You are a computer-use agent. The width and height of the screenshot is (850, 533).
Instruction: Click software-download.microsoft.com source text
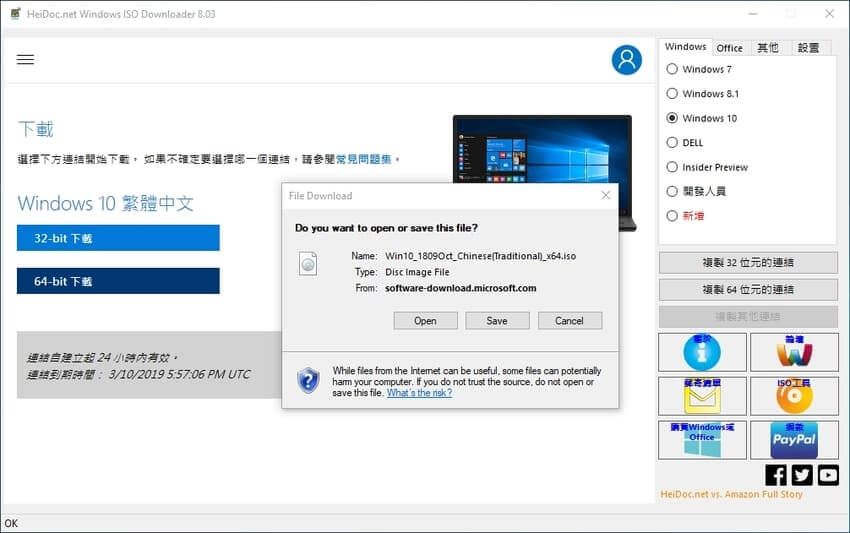coord(461,288)
